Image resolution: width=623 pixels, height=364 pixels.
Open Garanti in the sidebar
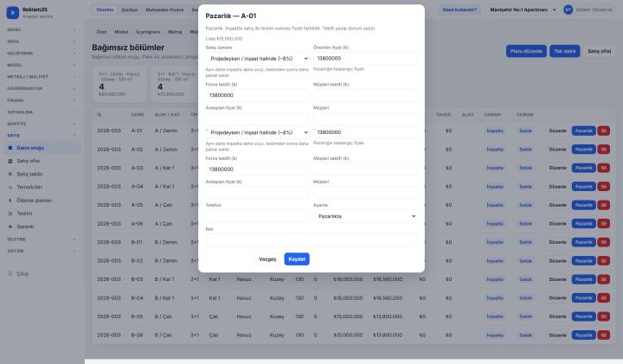(25, 227)
